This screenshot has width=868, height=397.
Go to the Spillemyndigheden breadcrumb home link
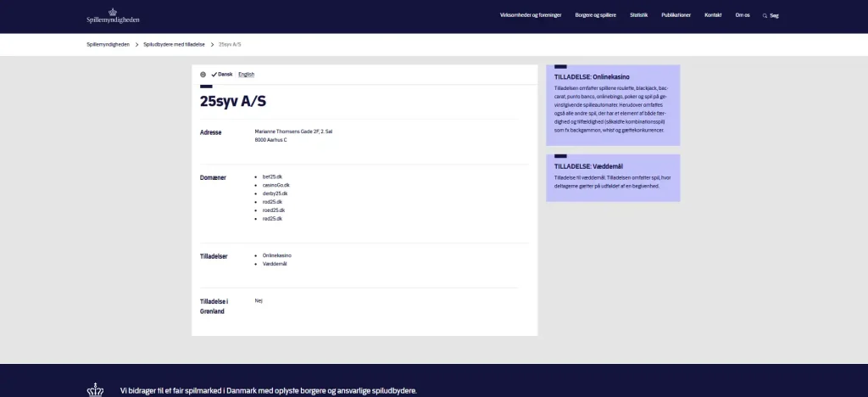click(x=108, y=44)
